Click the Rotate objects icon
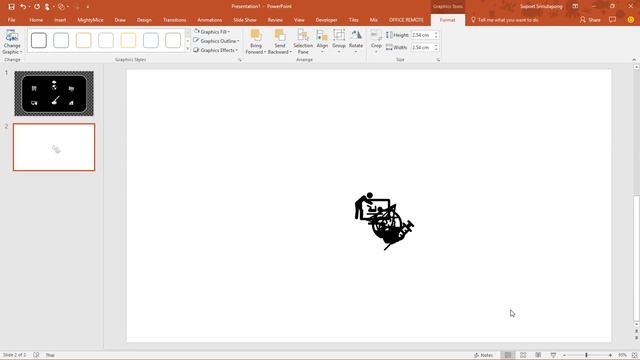 tap(356, 36)
